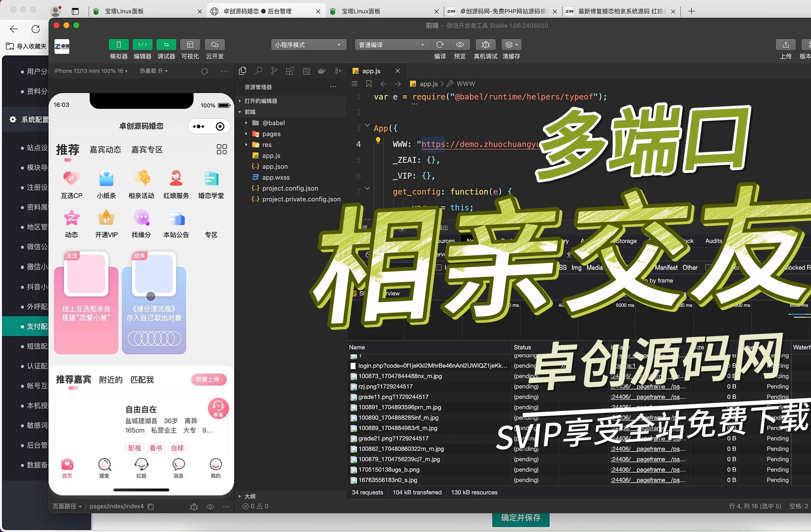Open 云开发 cloud development
The height and width of the screenshot is (532, 811).
coord(215,45)
